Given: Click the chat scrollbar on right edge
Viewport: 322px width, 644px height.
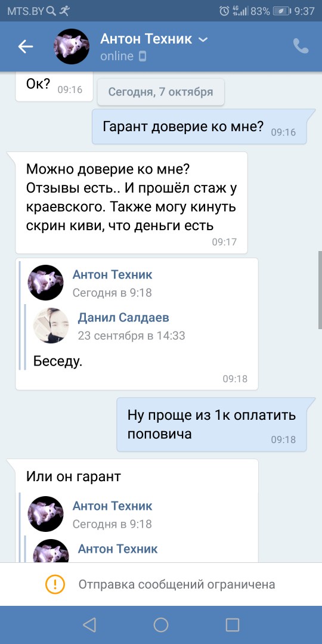Looking at the screenshot, I should 320,290.
